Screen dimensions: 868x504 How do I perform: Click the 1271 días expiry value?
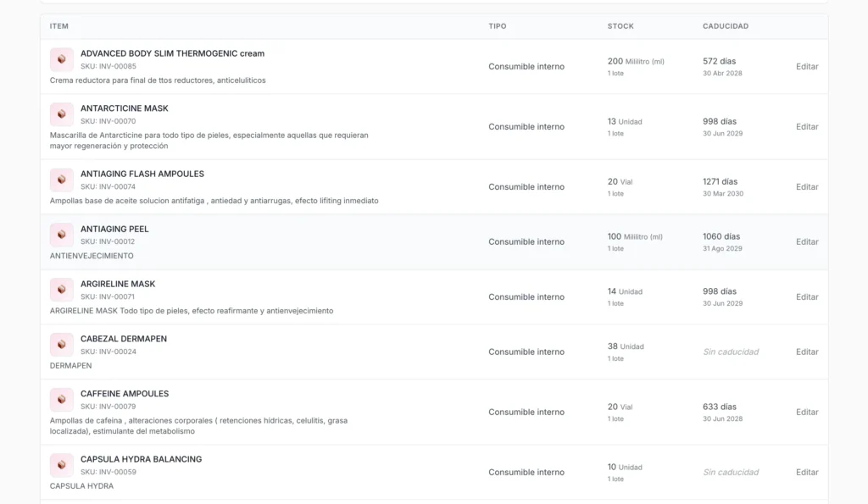[x=721, y=181]
